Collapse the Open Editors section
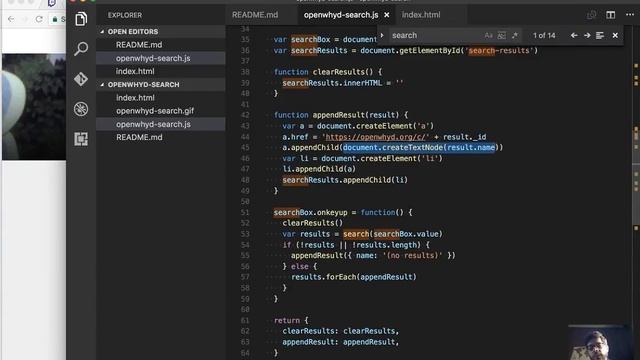 pyautogui.click(x=161, y=31)
